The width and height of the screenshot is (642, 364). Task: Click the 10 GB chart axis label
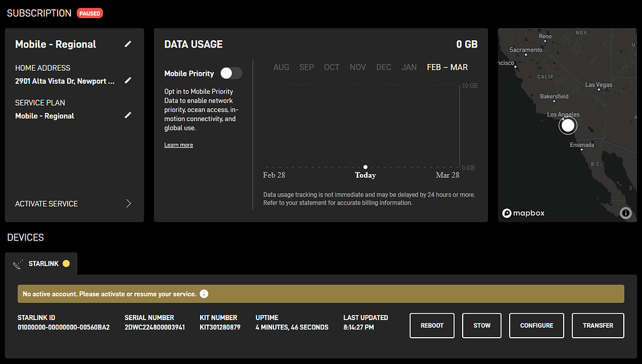[470, 85]
